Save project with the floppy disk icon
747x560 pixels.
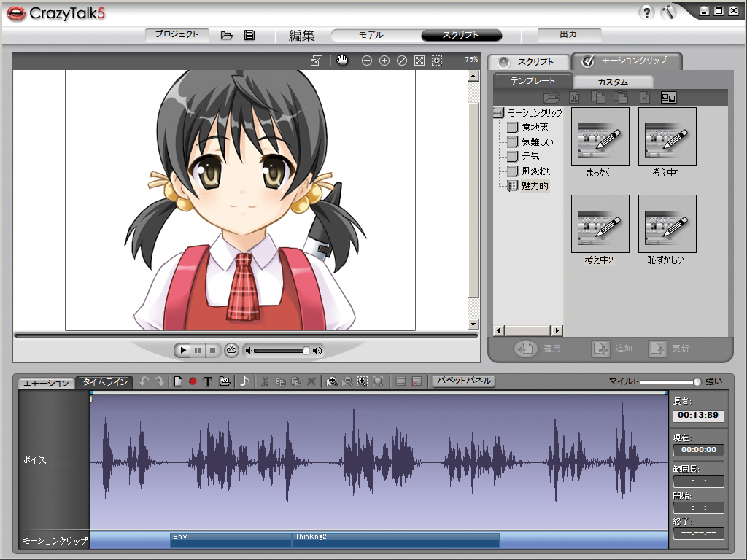249,35
